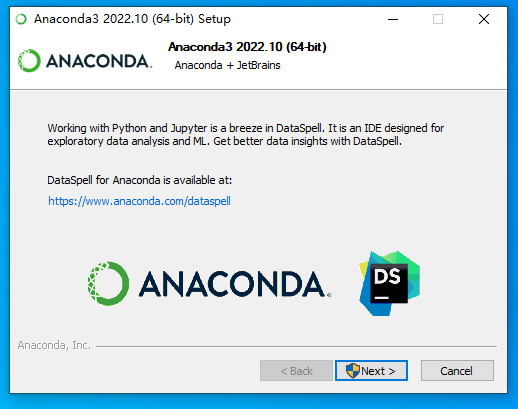Click the disabled Back button
The height and width of the screenshot is (409, 518).
(x=296, y=370)
